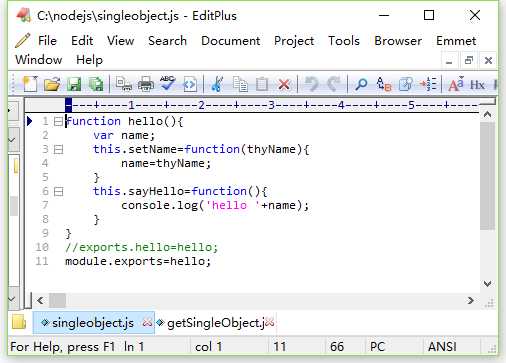Toggle the Hex Viewer Hx icon
The width and height of the screenshot is (506, 363).
(477, 85)
